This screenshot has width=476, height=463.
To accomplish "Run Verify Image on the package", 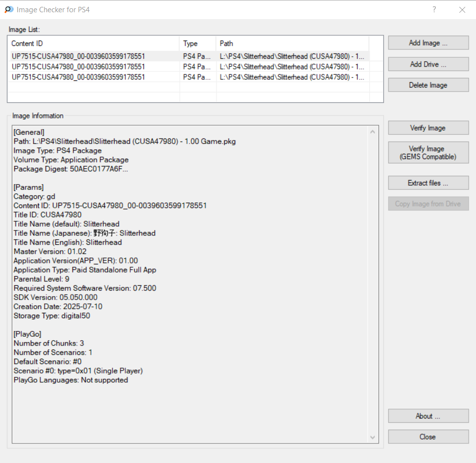I will pyautogui.click(x=428, y=128).
